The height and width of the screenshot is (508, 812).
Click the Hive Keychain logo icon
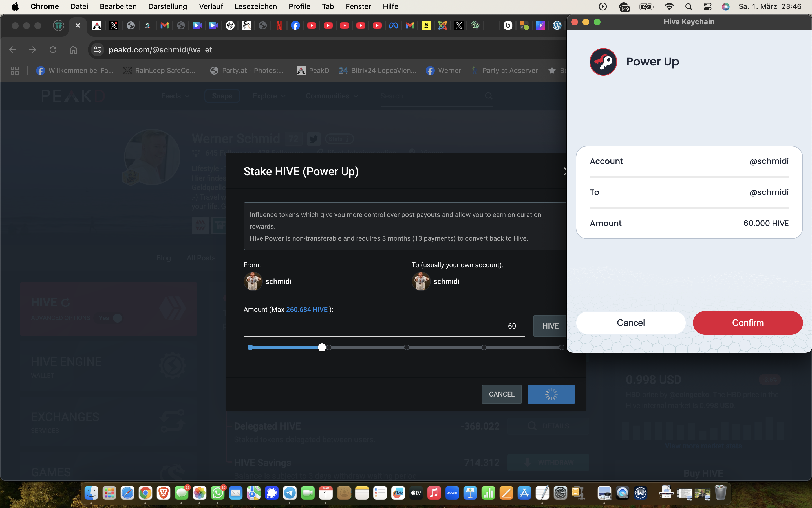click(x=603, y=62)
